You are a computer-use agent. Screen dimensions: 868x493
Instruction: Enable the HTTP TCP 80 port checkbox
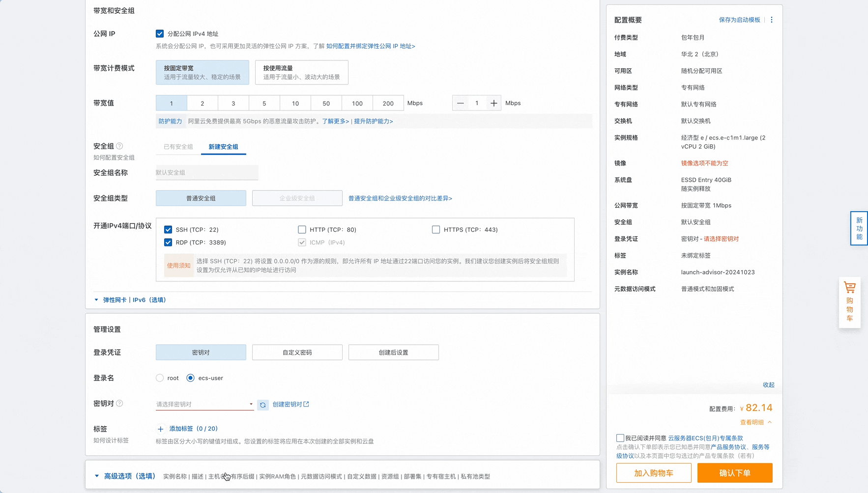[x=302, y=229]
